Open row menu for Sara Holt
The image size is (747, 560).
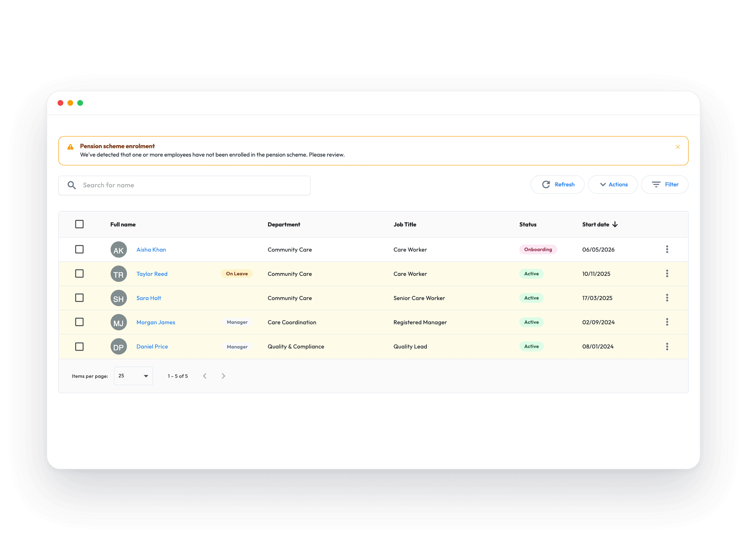point(667,298)
